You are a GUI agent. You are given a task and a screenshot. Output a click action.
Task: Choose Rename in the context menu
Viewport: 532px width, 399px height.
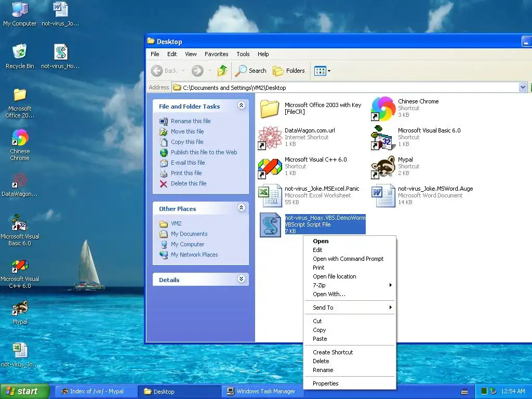(350, 370)
